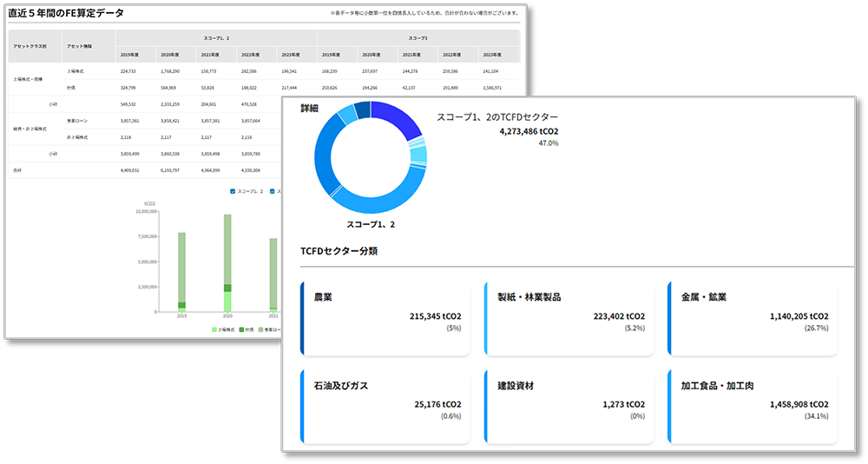Screen dimensions: 868x464
Task: Click the 2020 stacked bar in chart
Action: (227, 262)
